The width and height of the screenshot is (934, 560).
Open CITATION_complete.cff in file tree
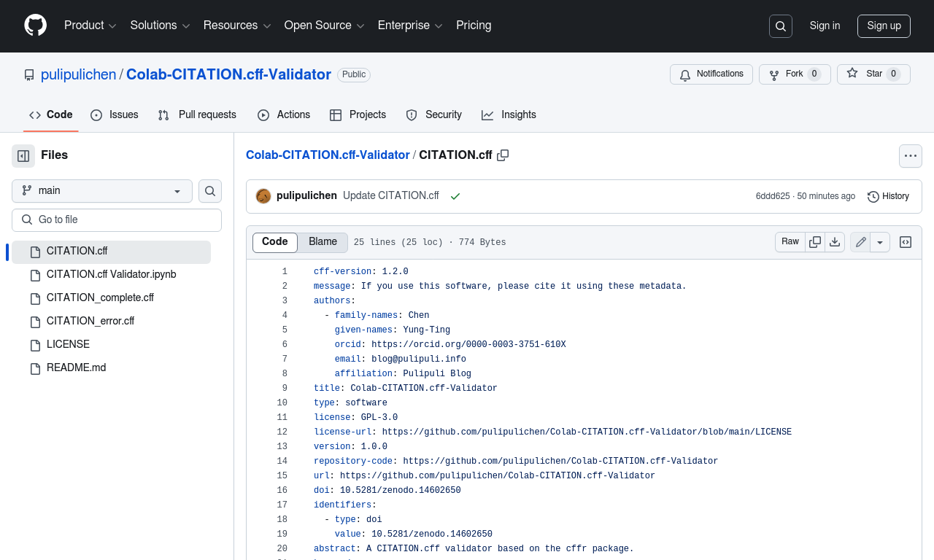[x=111, y=298]
